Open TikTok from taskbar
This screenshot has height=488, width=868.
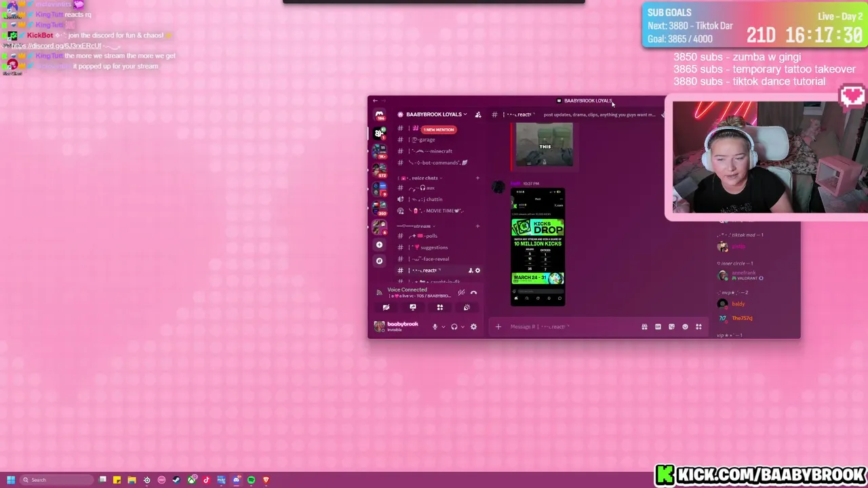[x=206, y=480]
